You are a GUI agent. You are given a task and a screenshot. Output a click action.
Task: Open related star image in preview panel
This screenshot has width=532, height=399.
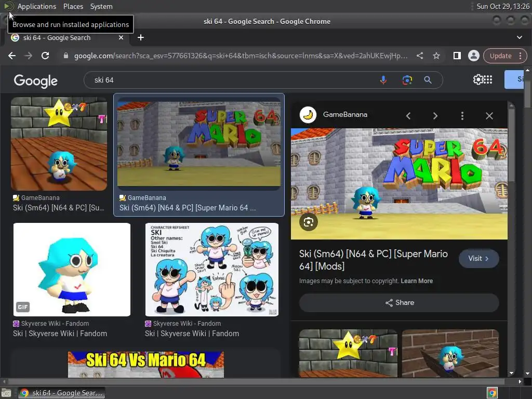pos(348,353)
